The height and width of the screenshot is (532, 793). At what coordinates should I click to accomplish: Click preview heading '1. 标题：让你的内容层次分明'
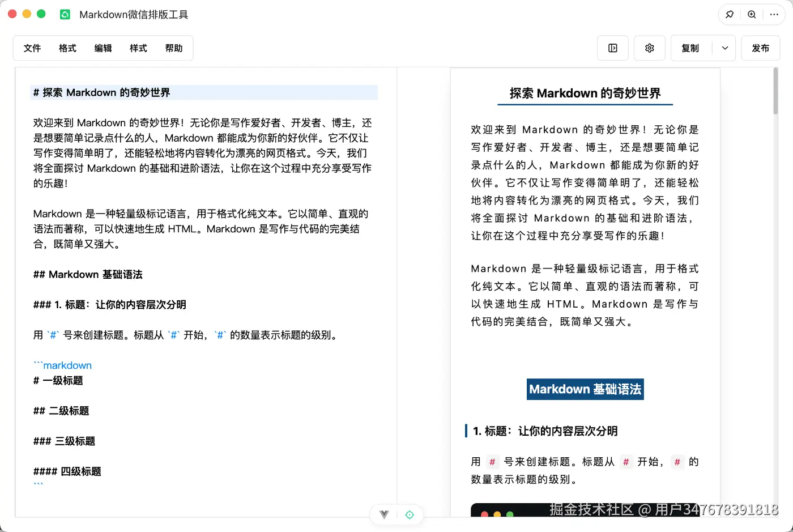[545, 431]
